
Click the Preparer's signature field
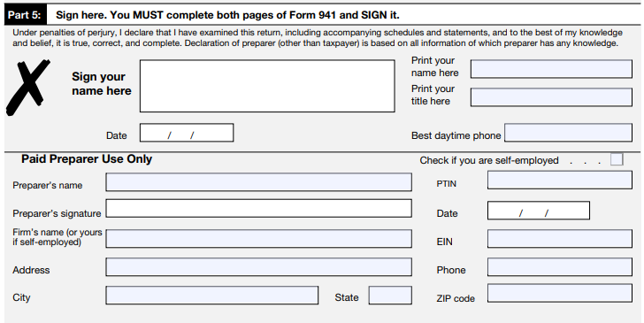258,208
